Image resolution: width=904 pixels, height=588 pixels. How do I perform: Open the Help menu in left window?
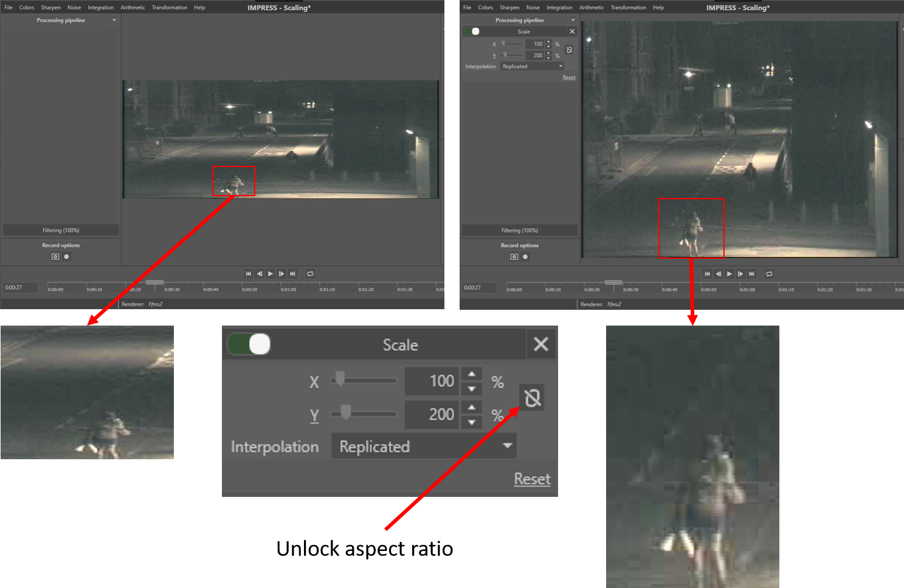pos(199,8)
